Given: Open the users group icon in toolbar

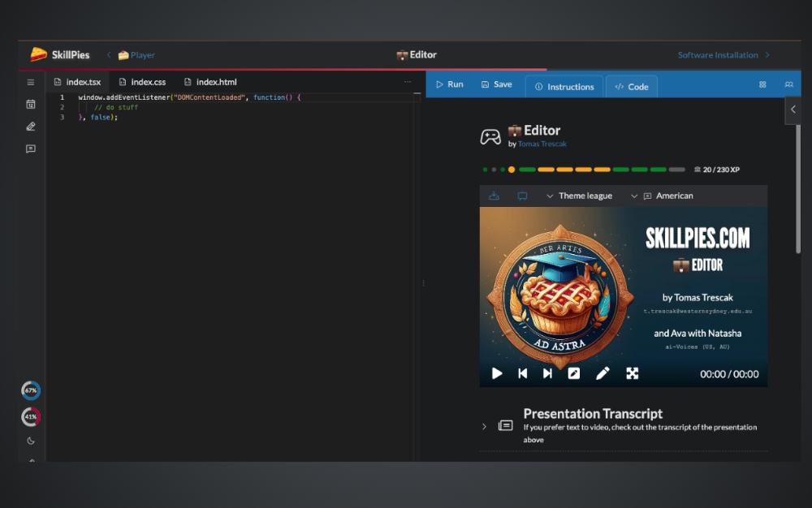Looking at the screenshot, I should (x=788, y=84).
